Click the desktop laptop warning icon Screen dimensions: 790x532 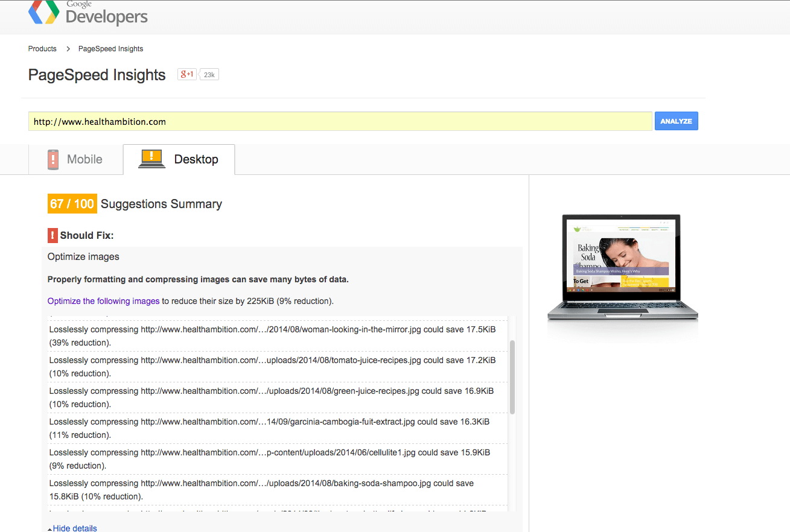click(151, 159)
